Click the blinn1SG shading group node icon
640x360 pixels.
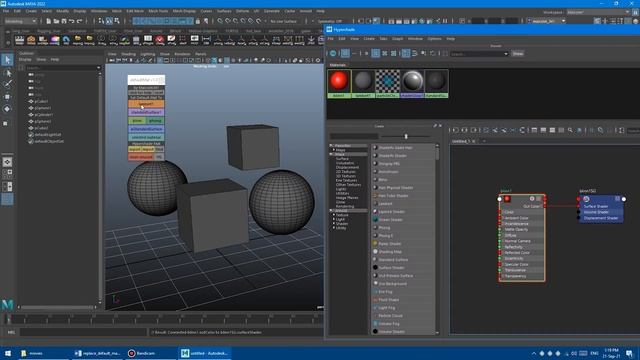[586, 199]
